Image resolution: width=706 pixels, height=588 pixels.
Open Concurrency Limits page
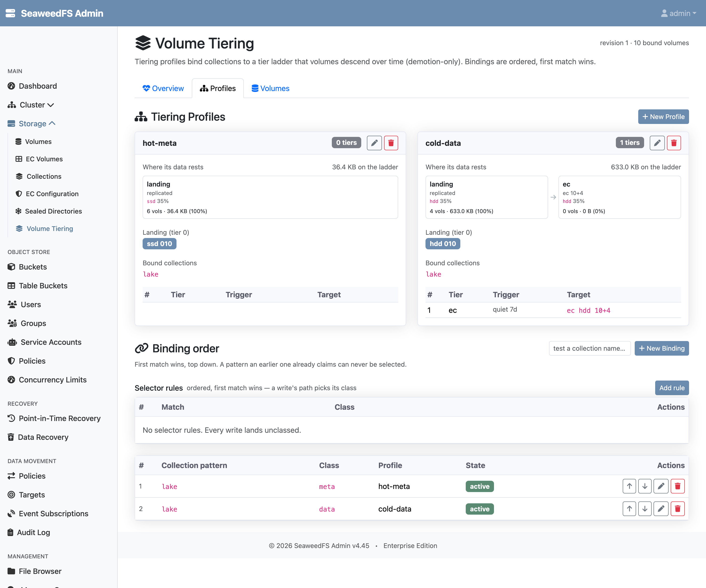[47, 380]
